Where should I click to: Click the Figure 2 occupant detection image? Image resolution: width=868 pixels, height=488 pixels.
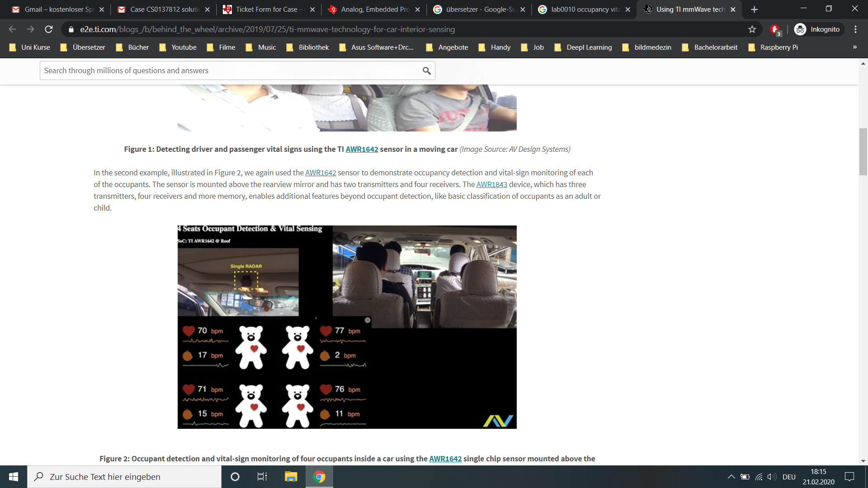click(347, 327)
